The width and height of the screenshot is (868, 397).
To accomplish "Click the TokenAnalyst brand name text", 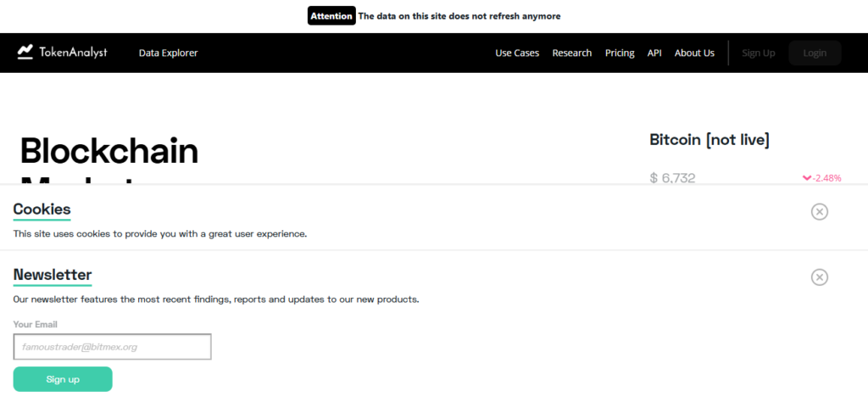I will (73, 52).
